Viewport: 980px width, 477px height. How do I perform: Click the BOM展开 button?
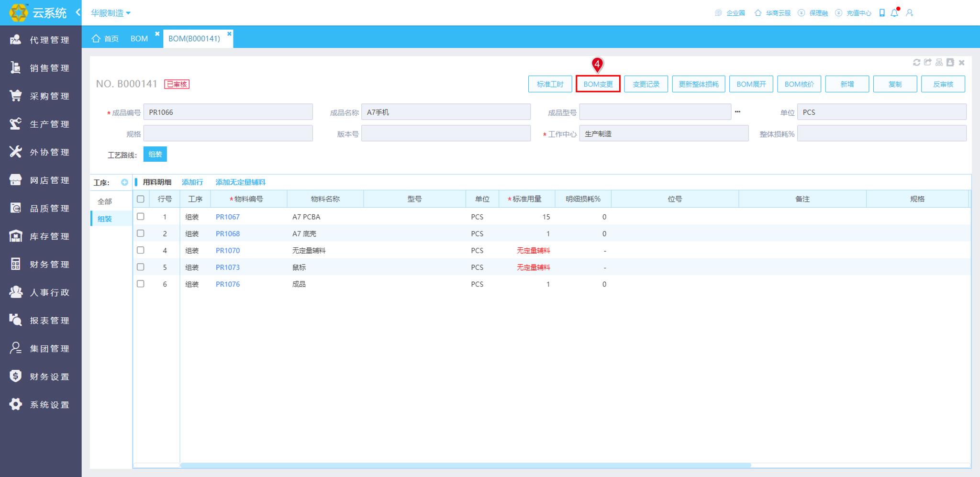pos(751,84)
